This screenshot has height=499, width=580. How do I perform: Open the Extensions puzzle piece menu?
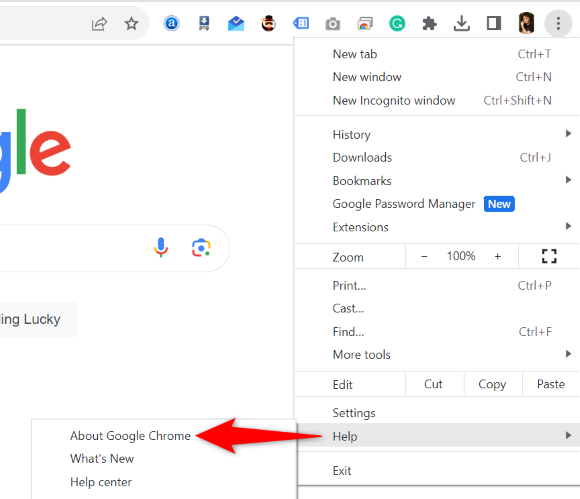pos(429,24)
